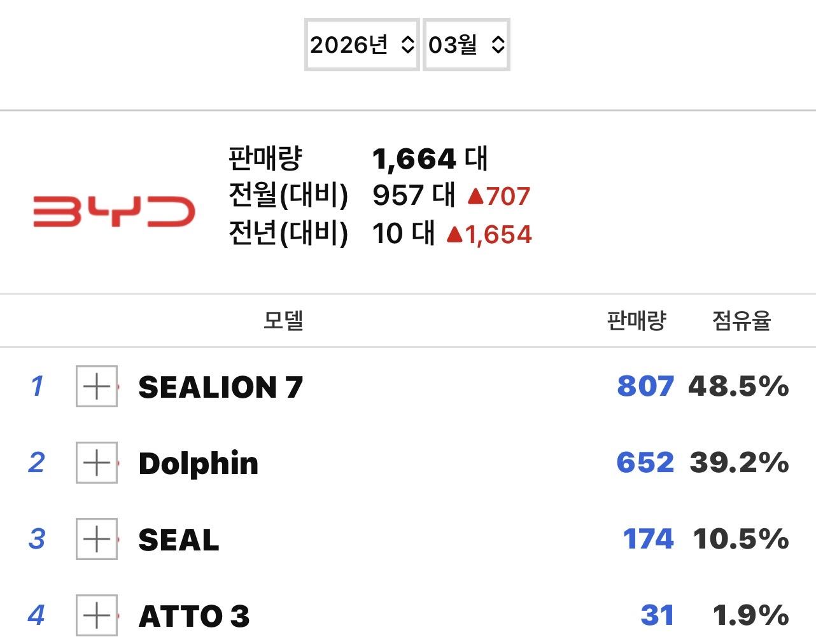Open the 03월 month dropdown
816x644 pixels.
[x=466, y=45]
